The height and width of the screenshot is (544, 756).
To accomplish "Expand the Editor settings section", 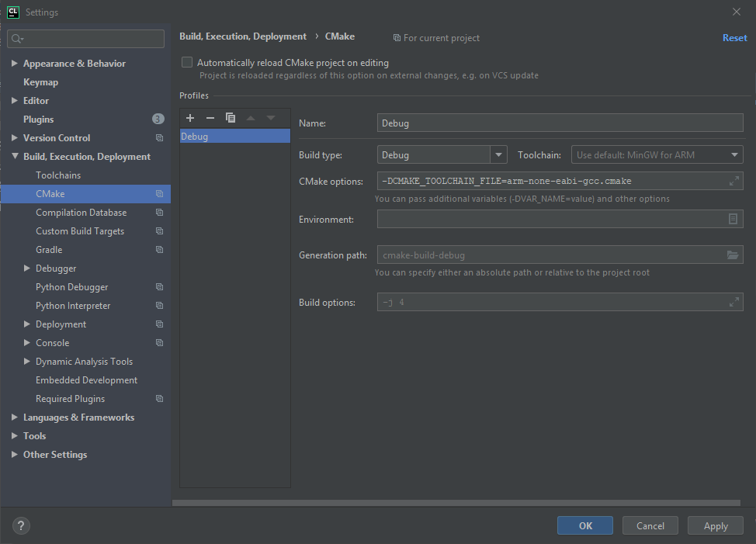I will (15, 101).
